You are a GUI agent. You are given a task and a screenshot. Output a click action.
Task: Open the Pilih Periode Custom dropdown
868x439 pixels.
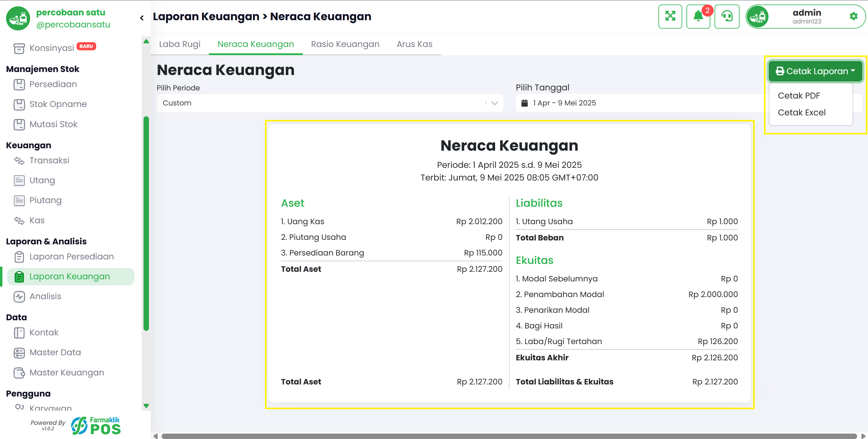tap(330, 103)
